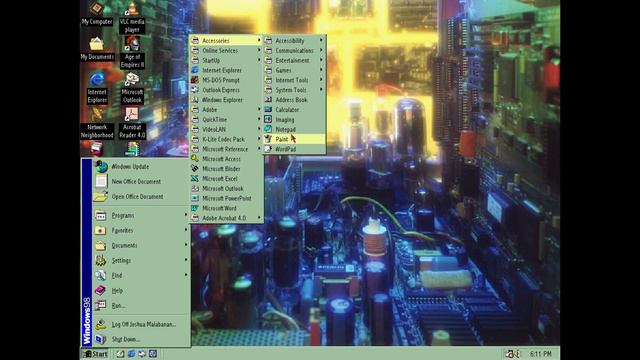The image size is (640, 360).
Task: Expand the System Tools submenu
Action: pos(294,90)
